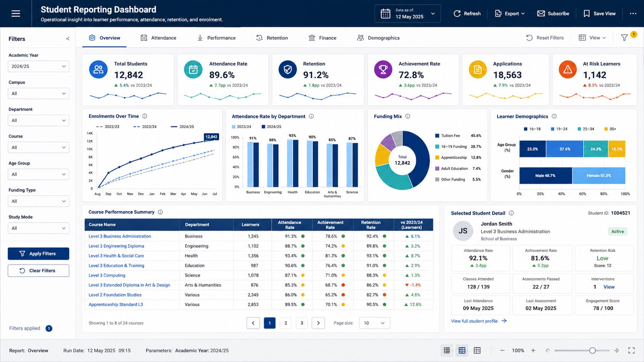Open the Page size dropdown

374,323
